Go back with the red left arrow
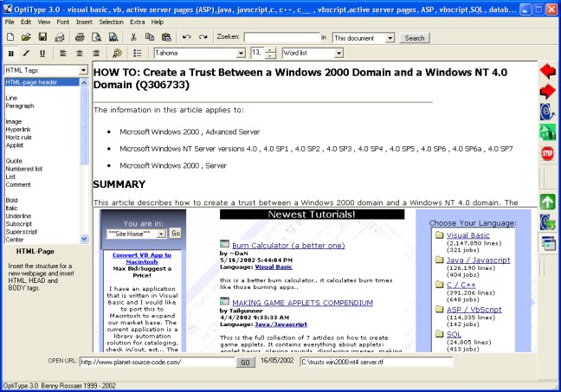 pos(547,71)
